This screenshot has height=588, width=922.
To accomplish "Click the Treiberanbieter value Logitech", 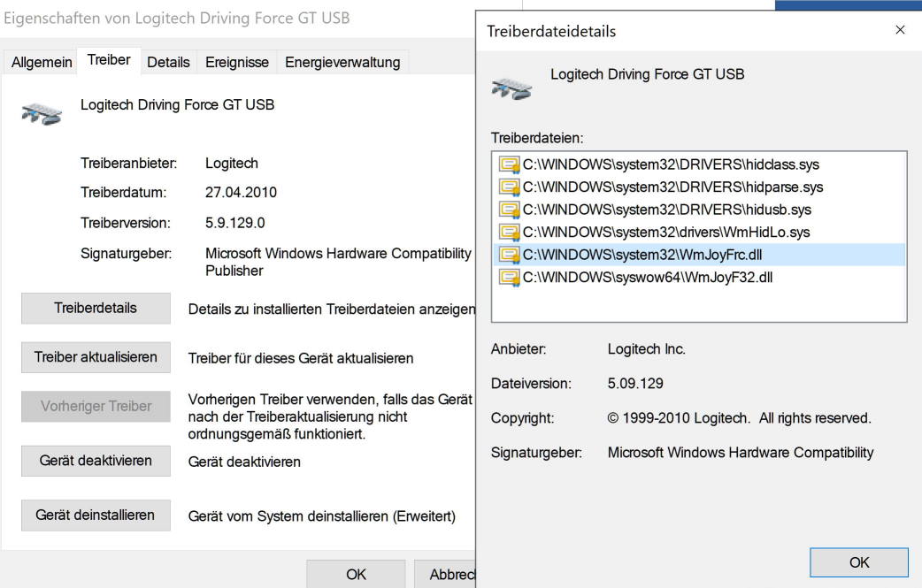I will [x=232, y=164].
